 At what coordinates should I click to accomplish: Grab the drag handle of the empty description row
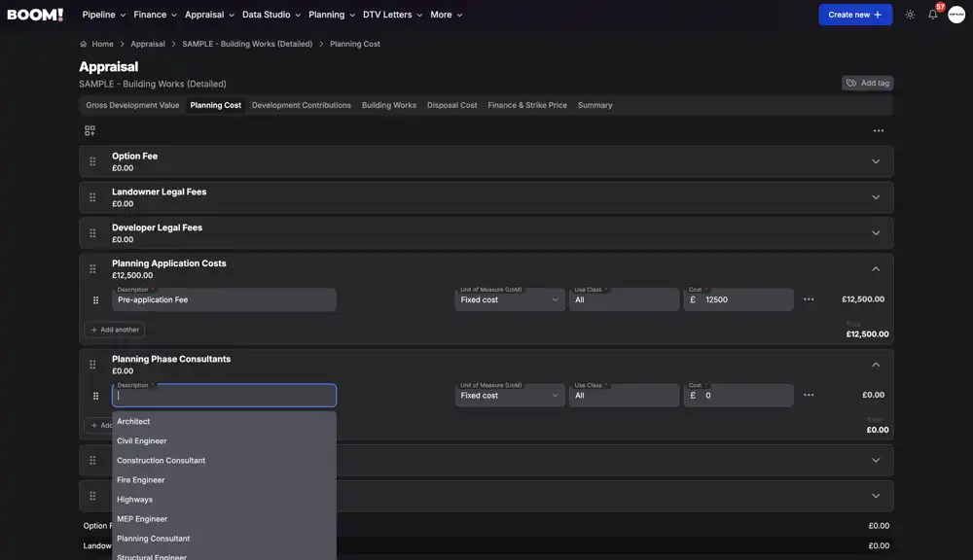pyautogui.click(x=95, y=396)
